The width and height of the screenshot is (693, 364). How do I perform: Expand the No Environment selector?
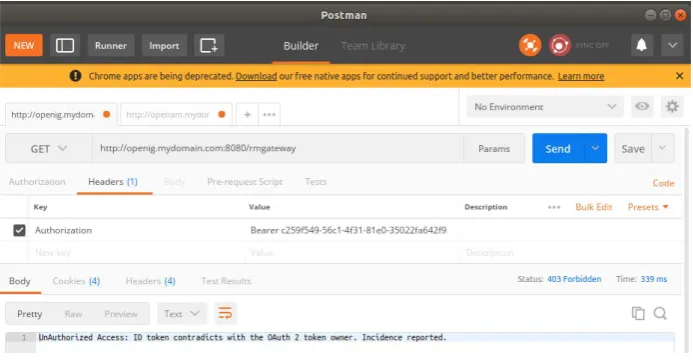tap(545, 107)
